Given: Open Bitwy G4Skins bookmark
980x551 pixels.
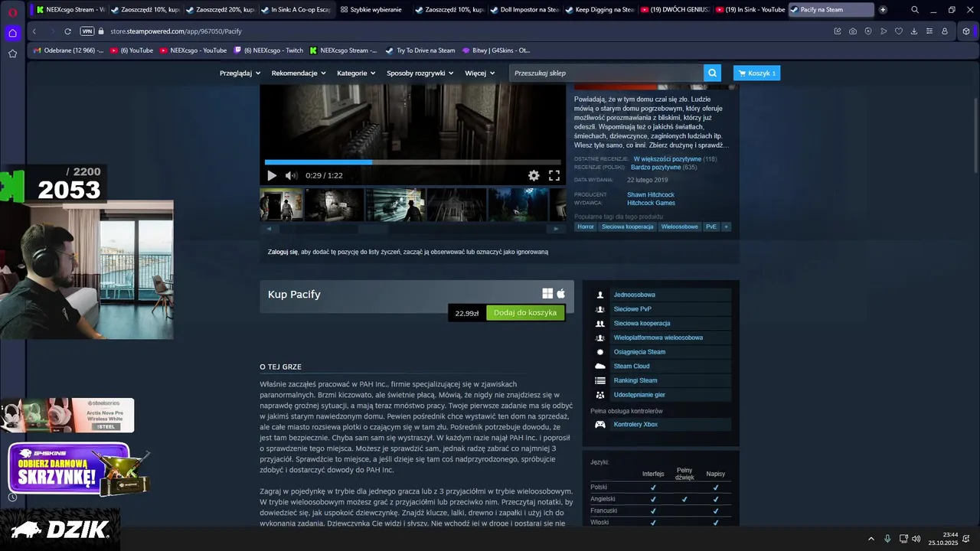Looking at the screenshot, I should point(496,51).
